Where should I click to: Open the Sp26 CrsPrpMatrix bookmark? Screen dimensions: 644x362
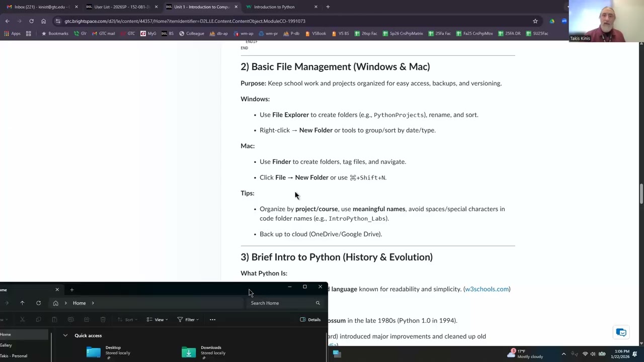click(403, 34)
